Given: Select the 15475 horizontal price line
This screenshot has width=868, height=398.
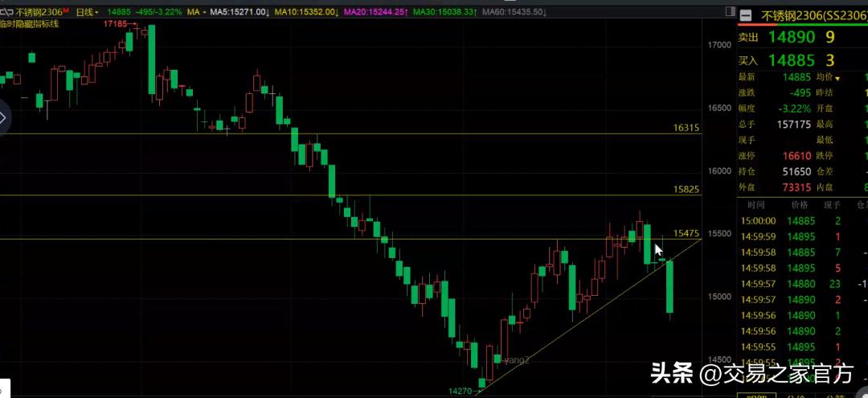Looking at the screenshot, I should pyautogui.click(x=350, y=239).
